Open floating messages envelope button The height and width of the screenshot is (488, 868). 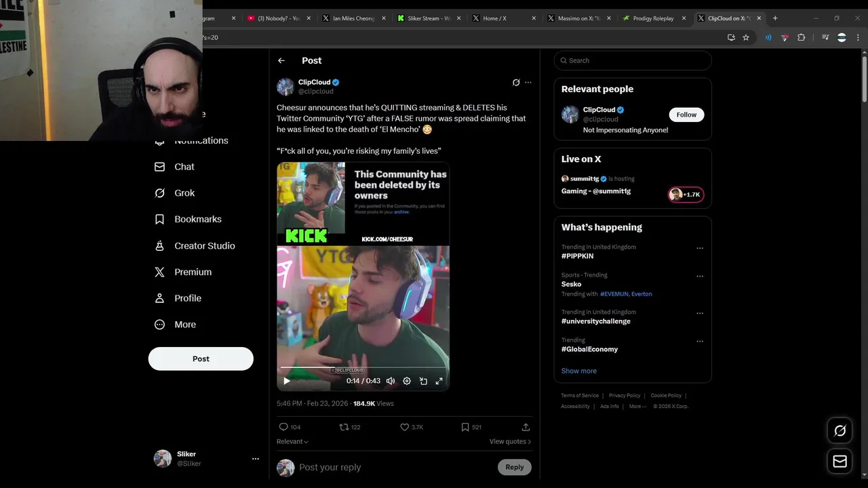pyautogui.click(x=840, y=462)
